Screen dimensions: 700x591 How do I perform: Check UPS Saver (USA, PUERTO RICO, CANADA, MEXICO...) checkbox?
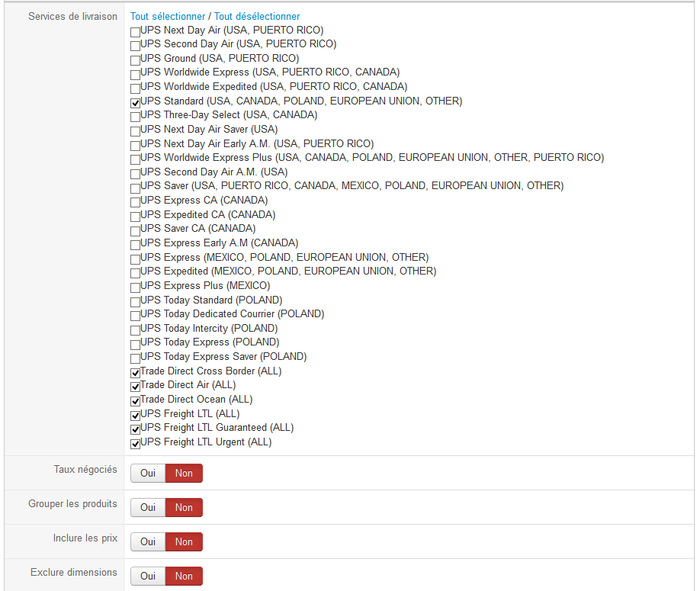135,188
